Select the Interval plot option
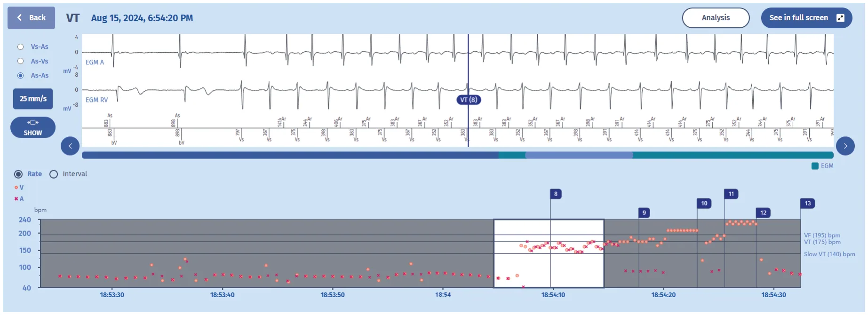 (x=54, y=174)
